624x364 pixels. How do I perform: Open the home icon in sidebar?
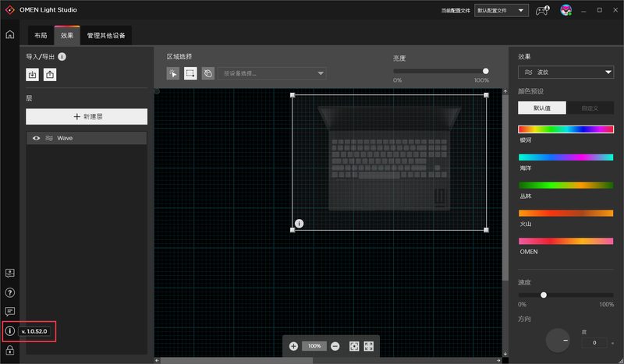click(9, 34)
